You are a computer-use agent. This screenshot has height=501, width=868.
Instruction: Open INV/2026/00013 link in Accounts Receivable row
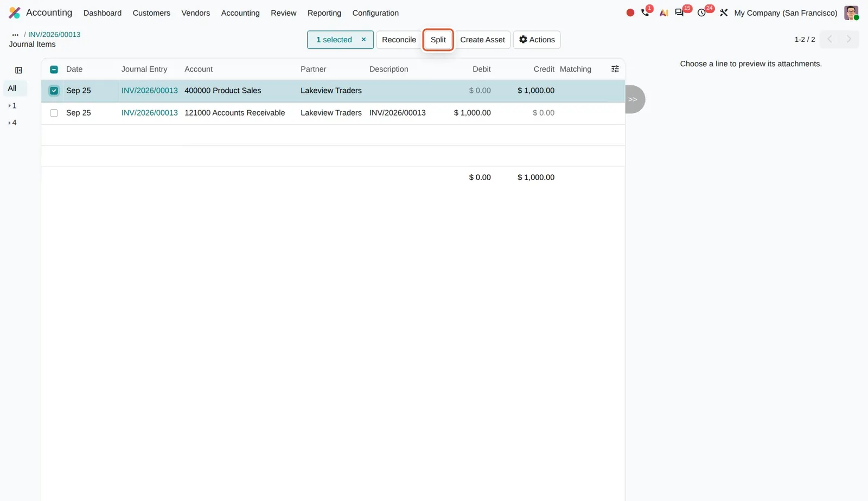point(149,112)
